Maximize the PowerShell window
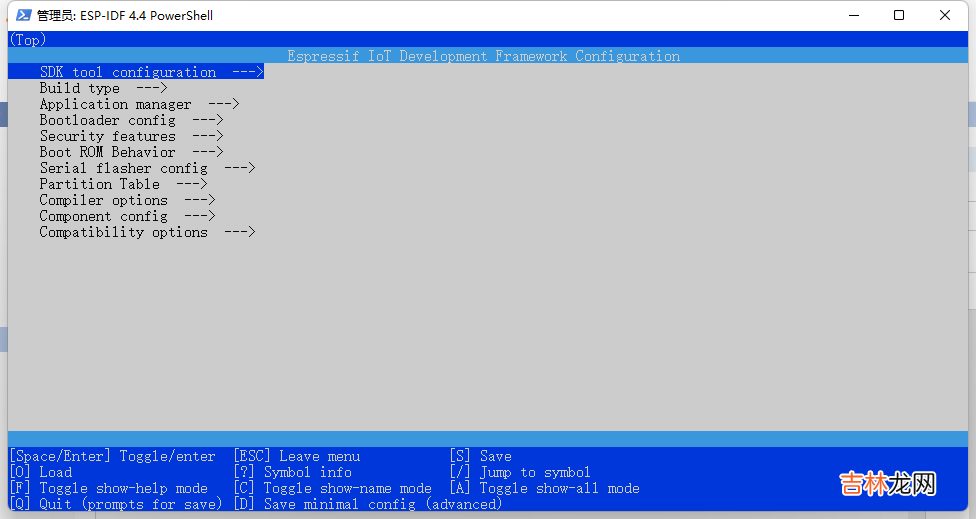This screenshot has width=976, height=519. click(899, 15)
